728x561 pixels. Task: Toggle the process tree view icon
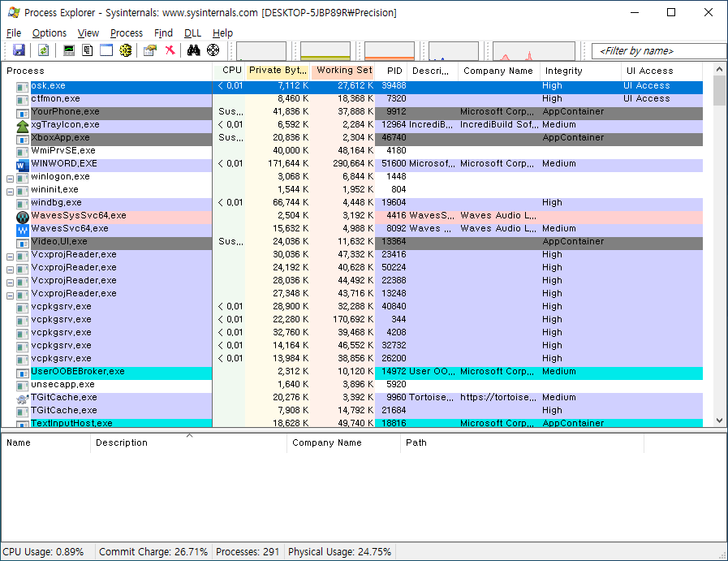click(88, 50)
